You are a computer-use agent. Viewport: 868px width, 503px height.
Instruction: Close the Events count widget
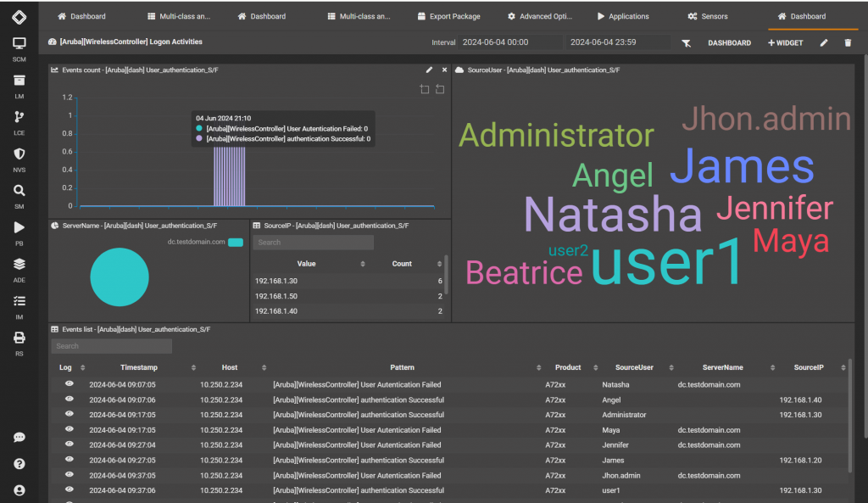point(444,70)
